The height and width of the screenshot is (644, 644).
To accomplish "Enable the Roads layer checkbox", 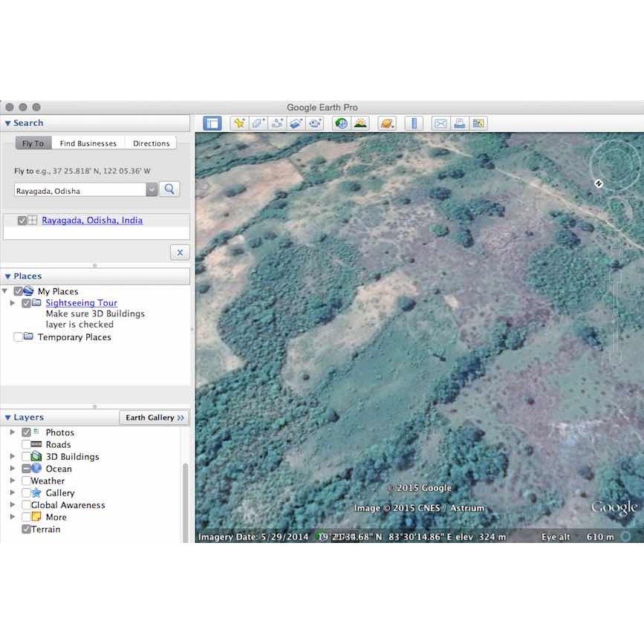I will point(27,445).
